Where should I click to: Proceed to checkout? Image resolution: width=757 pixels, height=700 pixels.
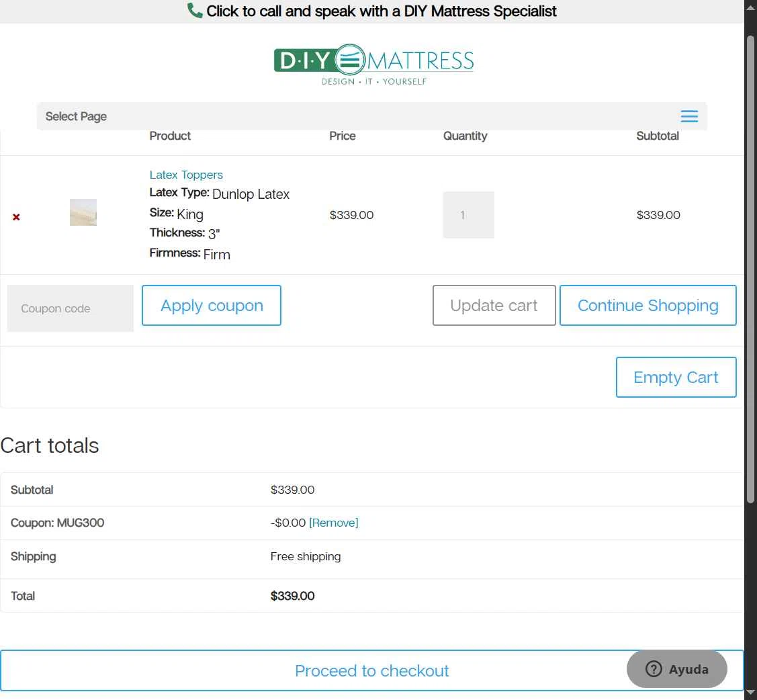point(371,670)
